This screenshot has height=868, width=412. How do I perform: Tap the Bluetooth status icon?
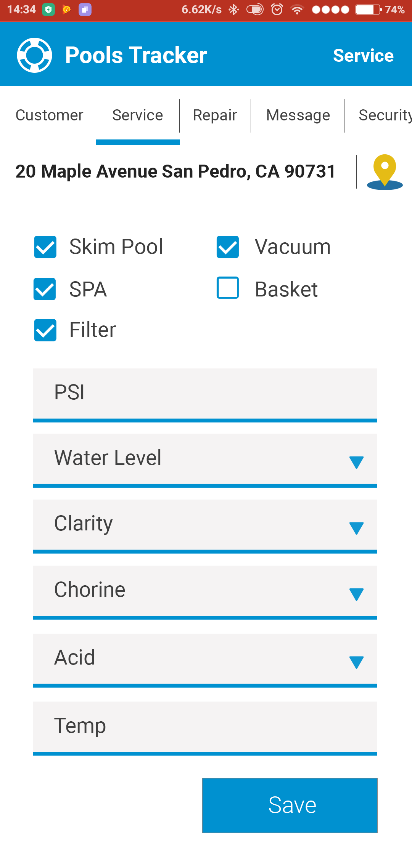233,10
